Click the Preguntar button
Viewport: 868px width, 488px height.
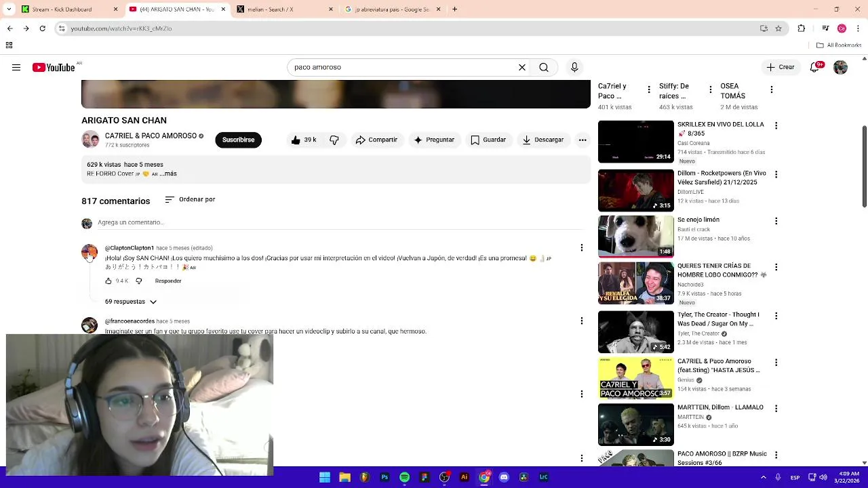point(434,140)
